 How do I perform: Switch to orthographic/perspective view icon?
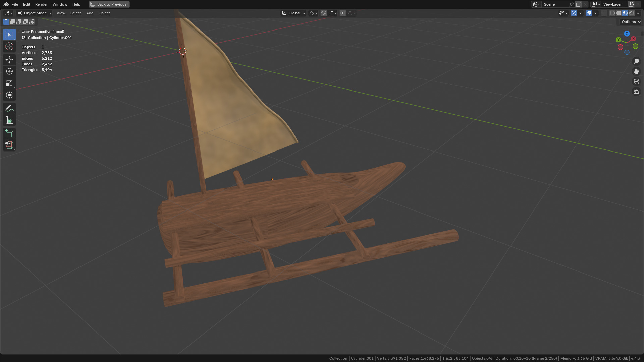pos(636,92)
